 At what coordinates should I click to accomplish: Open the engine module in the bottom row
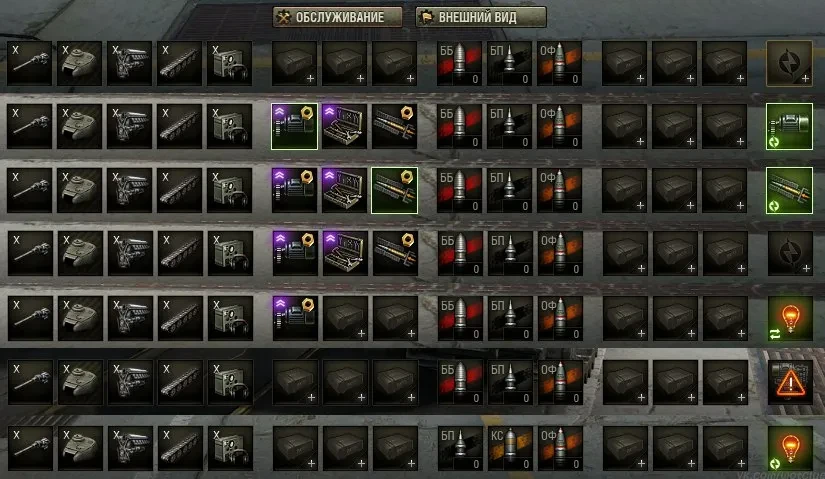[x=130, y=448]
